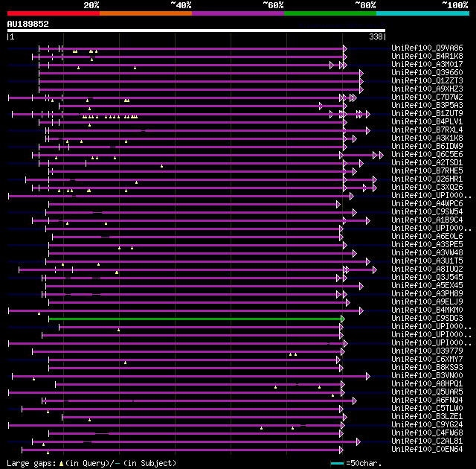This screenshot has width=476, height=469.
Task: Select the UniRef100_A8IUQ2 label
Action: pyautogui.click(x=427, y=269)
